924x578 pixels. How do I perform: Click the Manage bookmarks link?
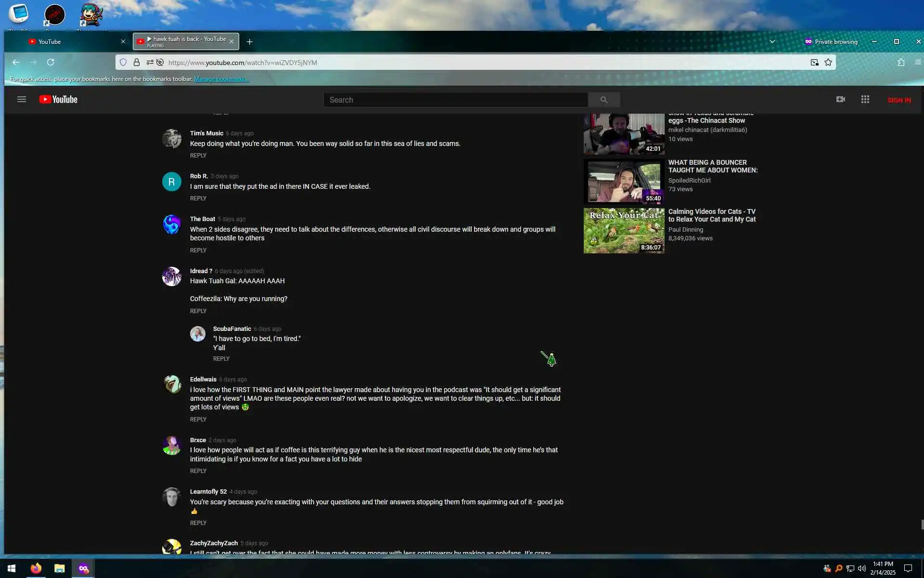[221, 79]
